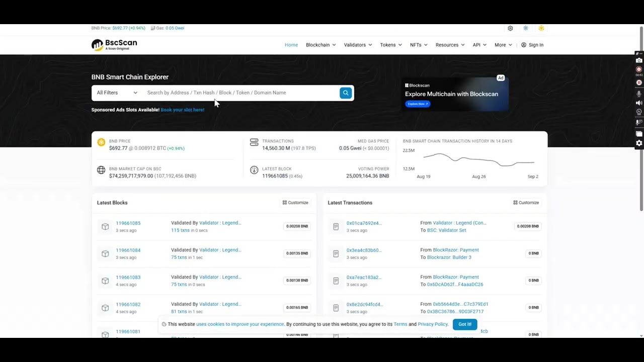Toggle light theme sun icon
This screenshot has width=644, height=362.
tap(526, 28)
